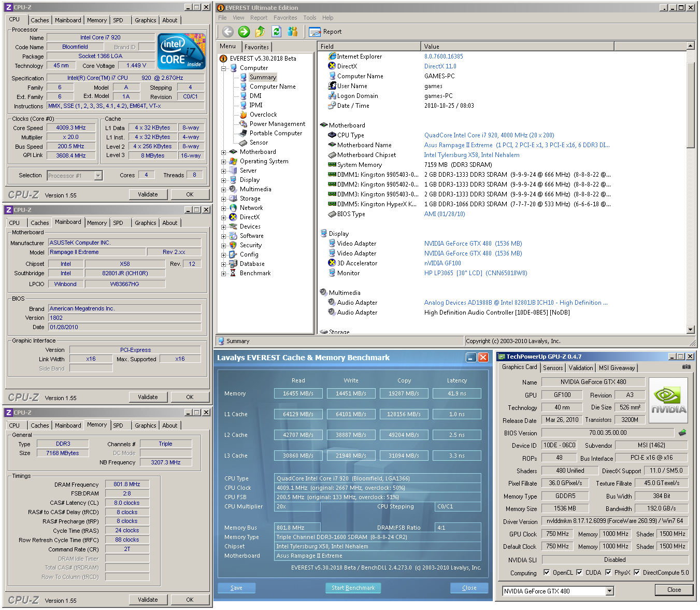
Task: Click the camera screenshot icon in GPU-Z
Action: tap(687, 367)
